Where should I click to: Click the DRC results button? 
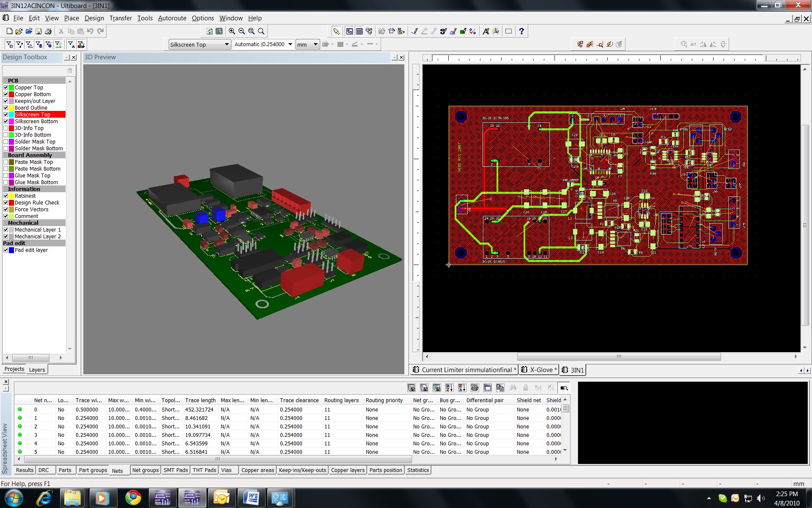(x=43, y=470)
